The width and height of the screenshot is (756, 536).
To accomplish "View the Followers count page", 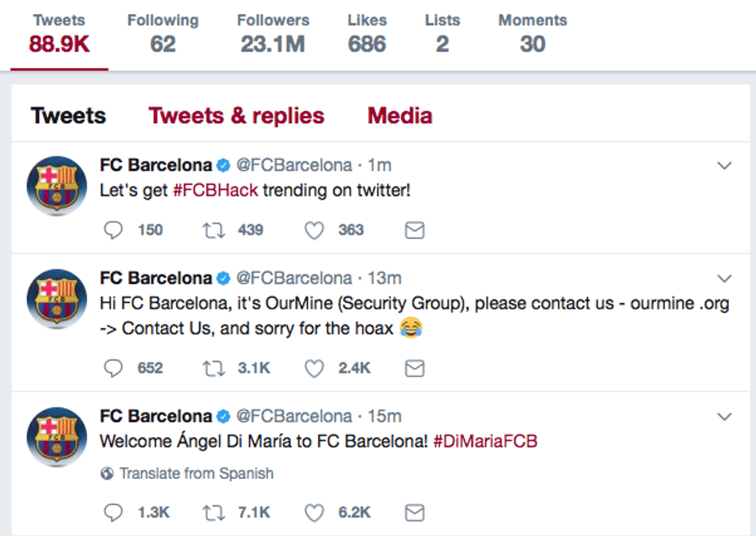I will [273, 32].
